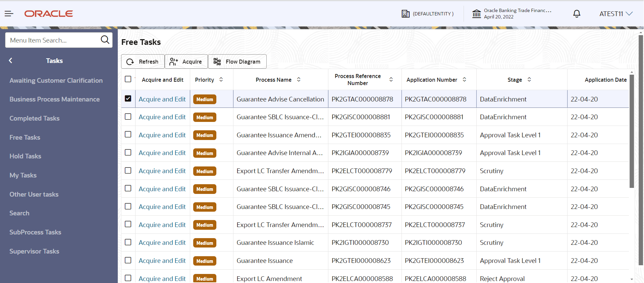Open Hold Tasks in sidebar
The image size is (644, 283).
pos(25,156)
